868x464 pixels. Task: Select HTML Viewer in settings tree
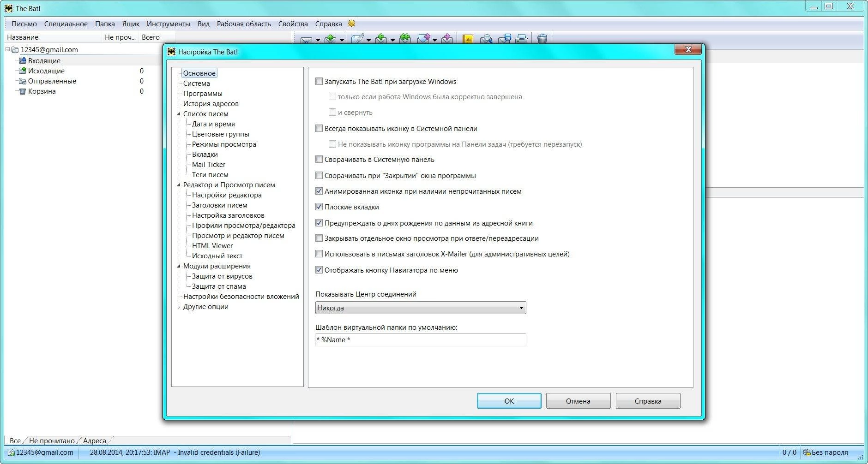212,246
